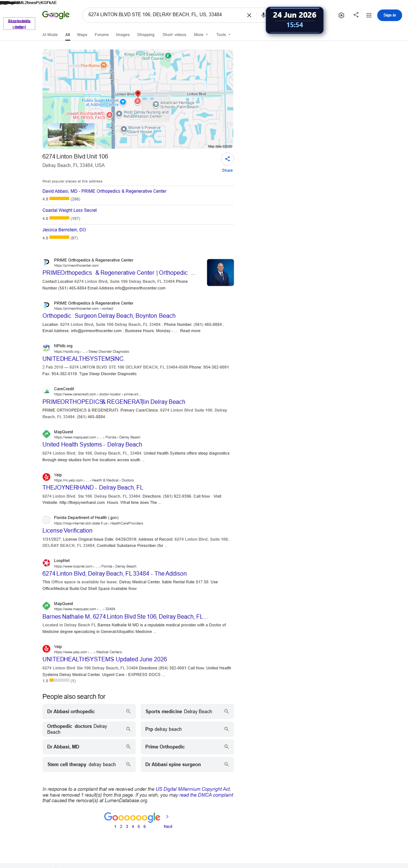The width and height of the screenshot is (413, 868).
Task: Search Stem cell therapy delray beach
Action: (x=89, y=765)
